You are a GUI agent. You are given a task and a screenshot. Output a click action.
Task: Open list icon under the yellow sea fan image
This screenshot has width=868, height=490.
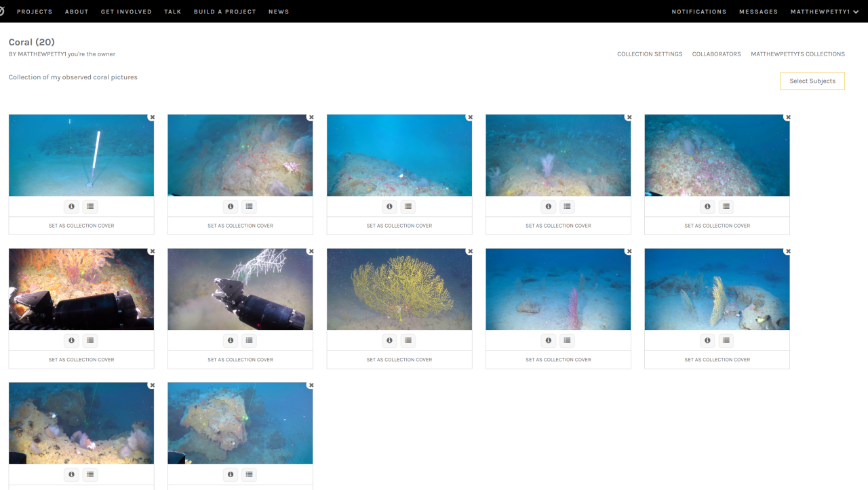pyautogui.click(x=408, y=340)
